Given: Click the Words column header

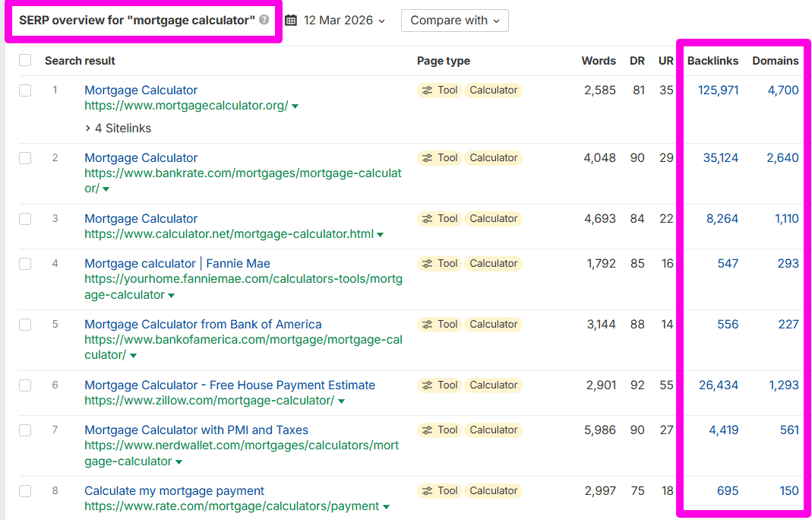Looking at the screenshot, I should 599,61.
